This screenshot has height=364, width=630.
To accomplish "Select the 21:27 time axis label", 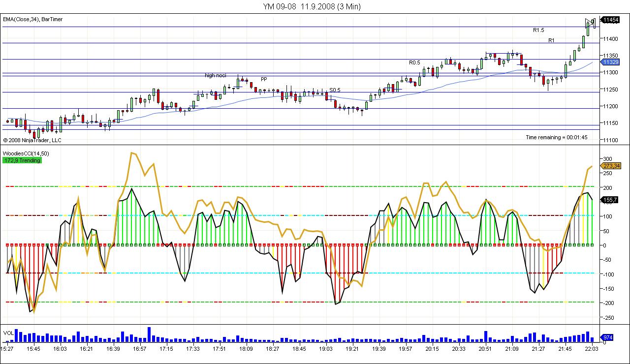I will (x=538, y=349).
